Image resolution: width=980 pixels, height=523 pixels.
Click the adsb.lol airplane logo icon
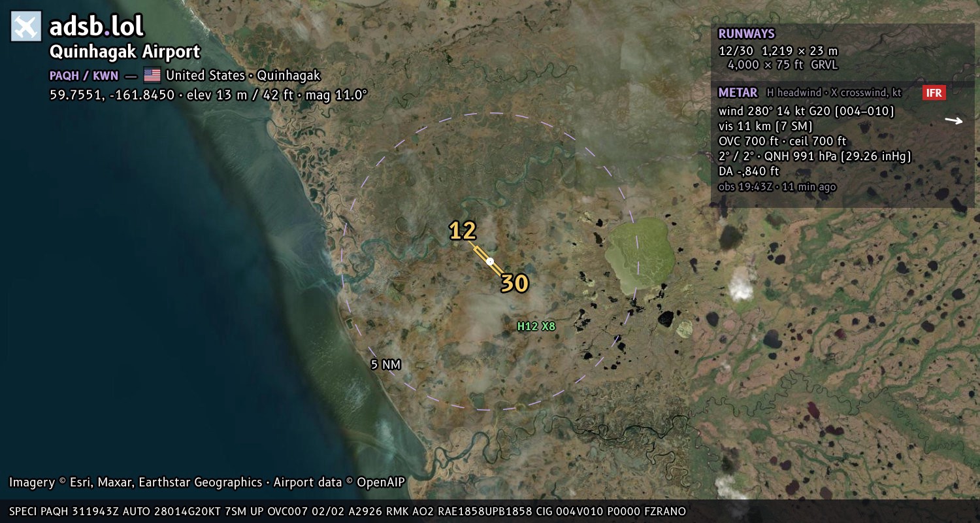26,26
